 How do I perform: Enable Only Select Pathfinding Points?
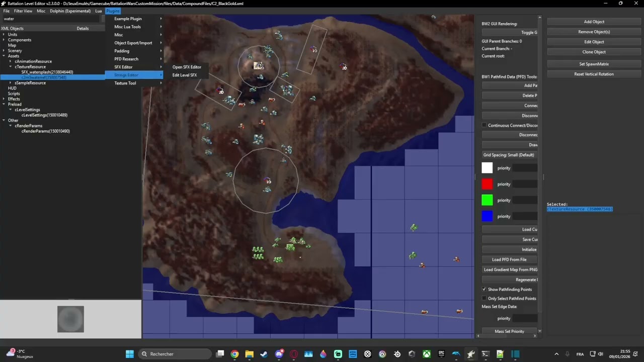pyautogui.click(x=485, y=298)
